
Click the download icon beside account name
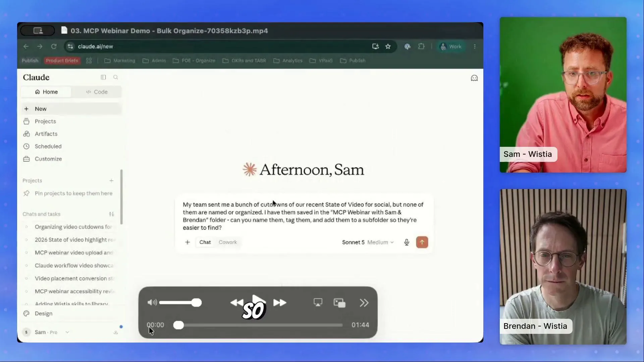[x=116, y=332]
